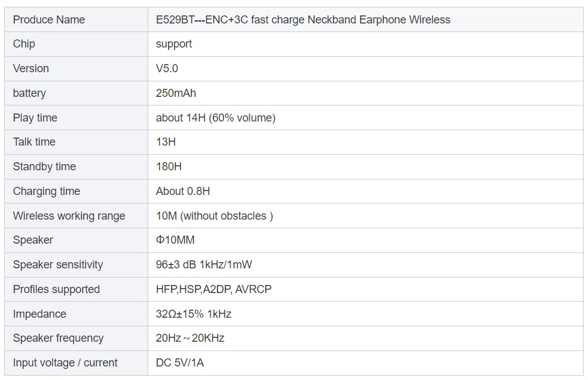
Task: Click the 'DC 5V/1A' input voltage value
Action: coord(180,363)
